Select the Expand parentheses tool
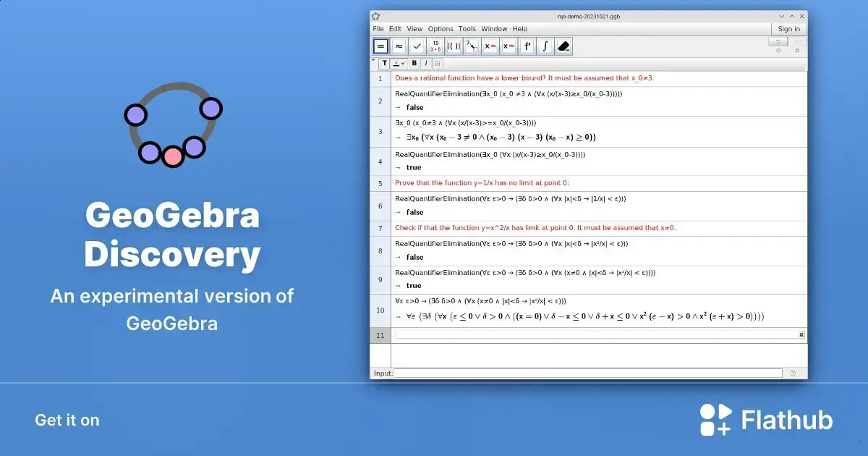 click(454, 46)
